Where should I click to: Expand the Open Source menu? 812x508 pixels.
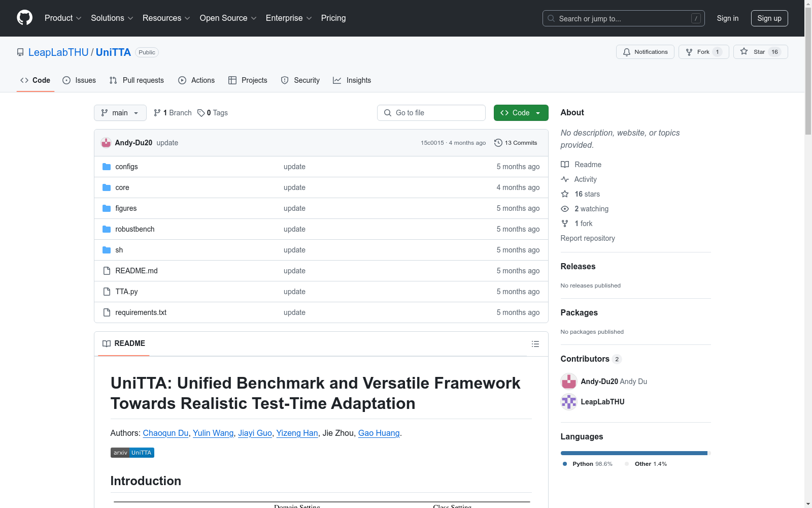[228, 18]
